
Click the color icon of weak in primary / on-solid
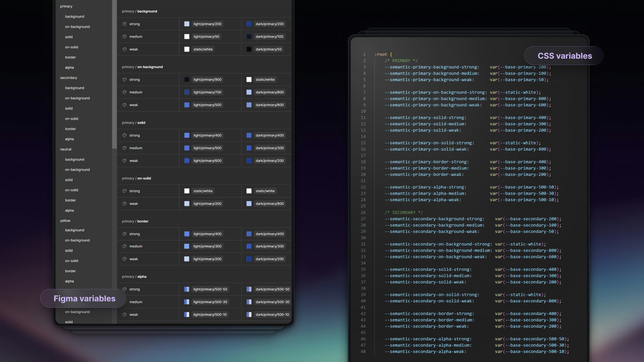[x=124, y=203]
